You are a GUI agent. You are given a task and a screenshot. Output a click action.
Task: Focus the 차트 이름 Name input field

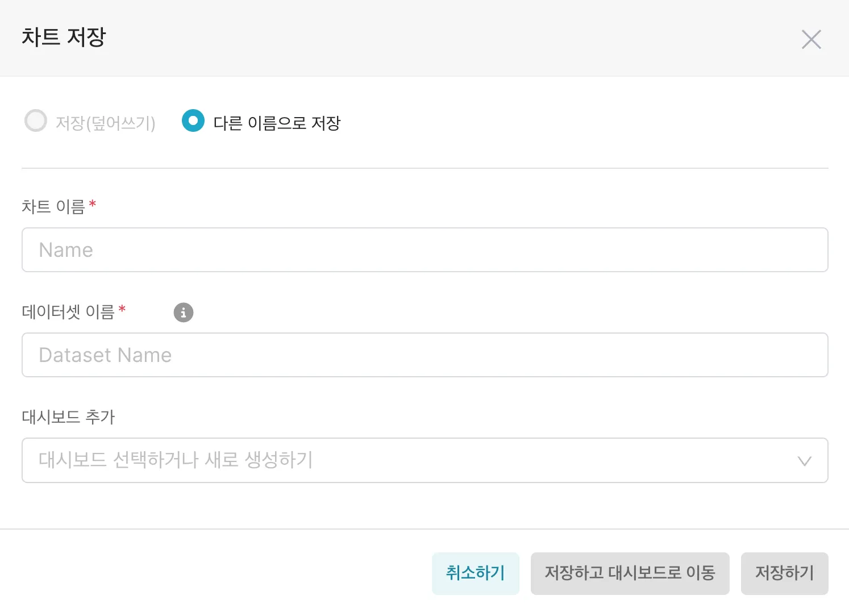(424, 250)
